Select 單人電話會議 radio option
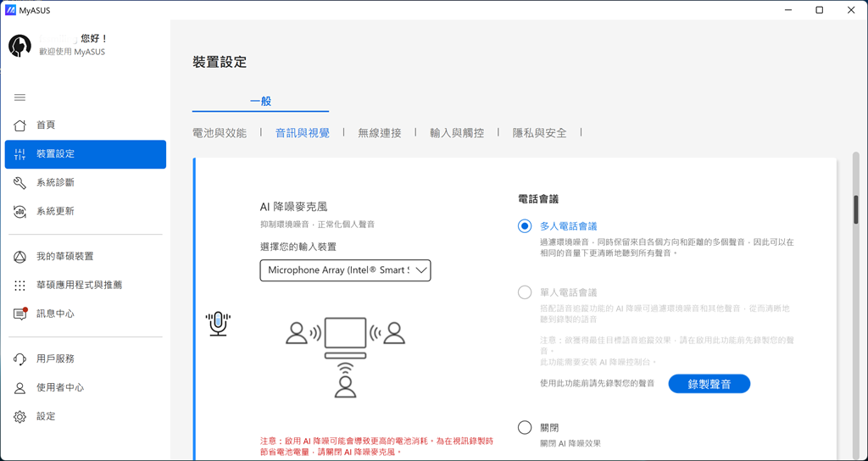This screenshot has width=868, height=461. tap(525, 292)
